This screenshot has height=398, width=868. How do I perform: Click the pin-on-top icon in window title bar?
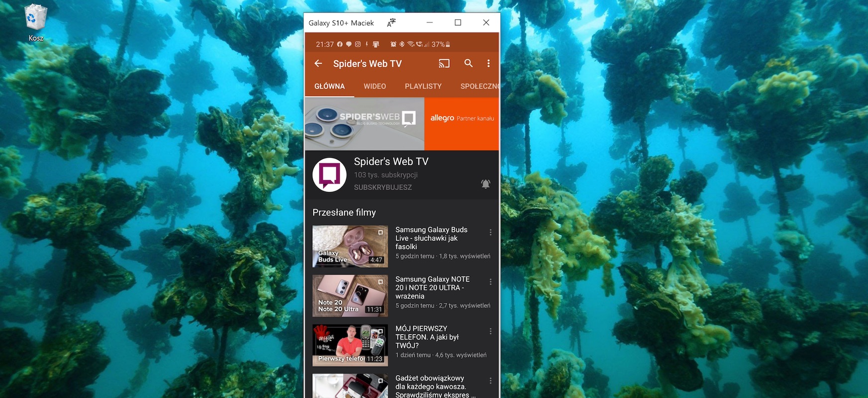(x=391, y=22)
